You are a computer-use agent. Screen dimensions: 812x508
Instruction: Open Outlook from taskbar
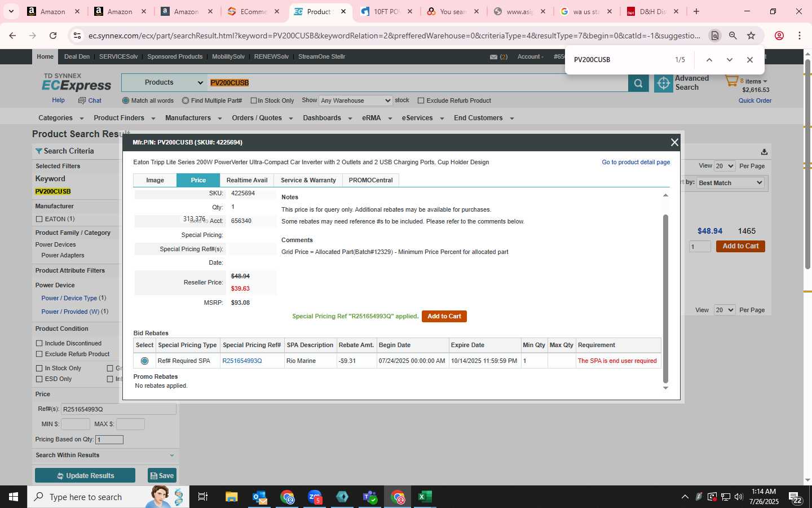coord(259,497)
